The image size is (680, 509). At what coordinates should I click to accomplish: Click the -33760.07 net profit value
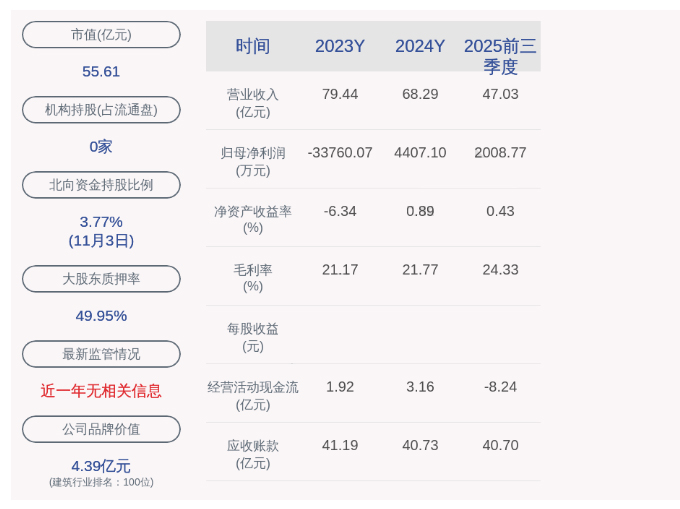click(x=340, y=153)
